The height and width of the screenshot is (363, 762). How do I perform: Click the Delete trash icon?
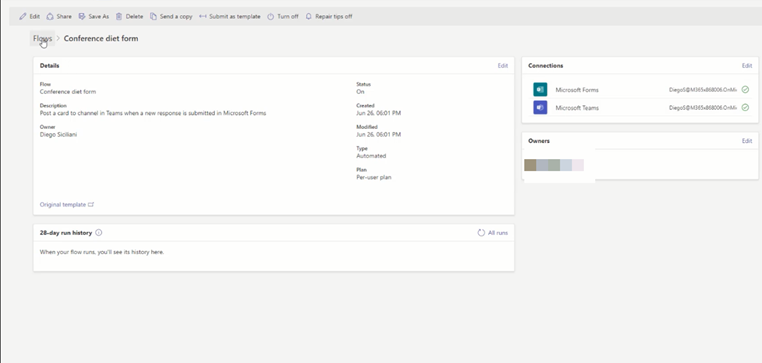tap(119, 17)
